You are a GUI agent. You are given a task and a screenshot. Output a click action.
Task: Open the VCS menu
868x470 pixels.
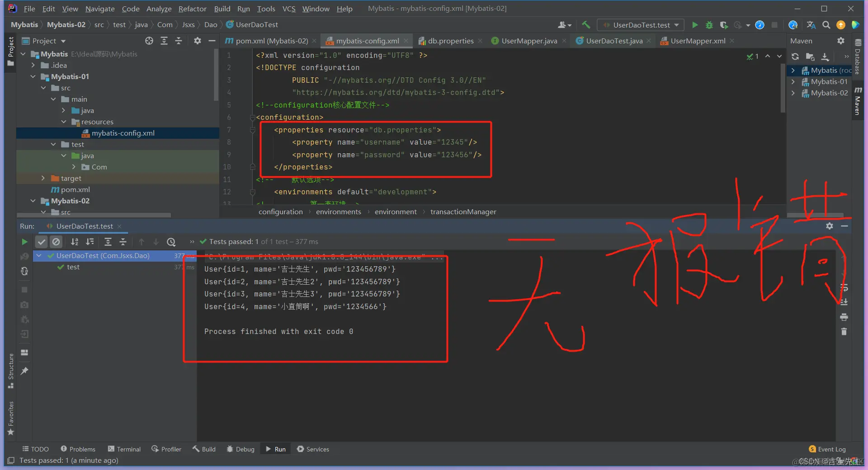click(289, 9)
